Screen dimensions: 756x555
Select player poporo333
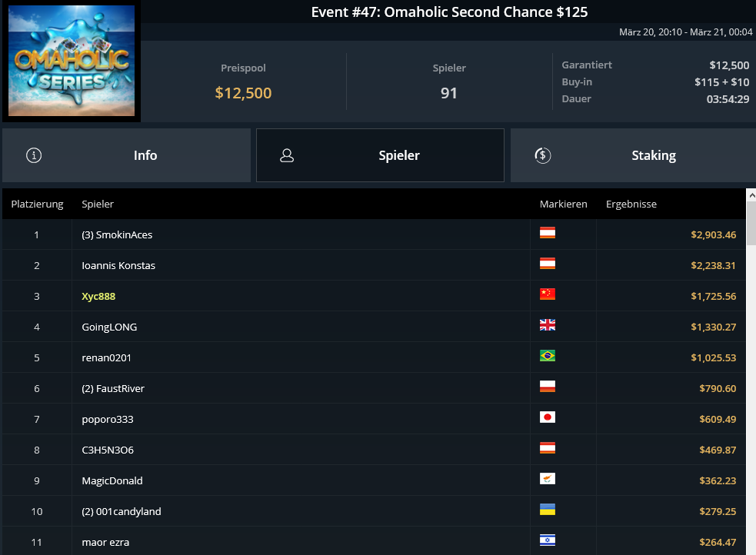point(108,420)
